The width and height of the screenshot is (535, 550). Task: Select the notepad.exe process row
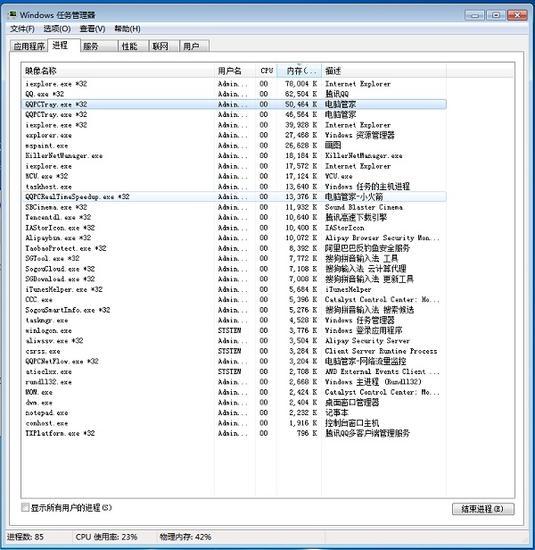point(234,412)
